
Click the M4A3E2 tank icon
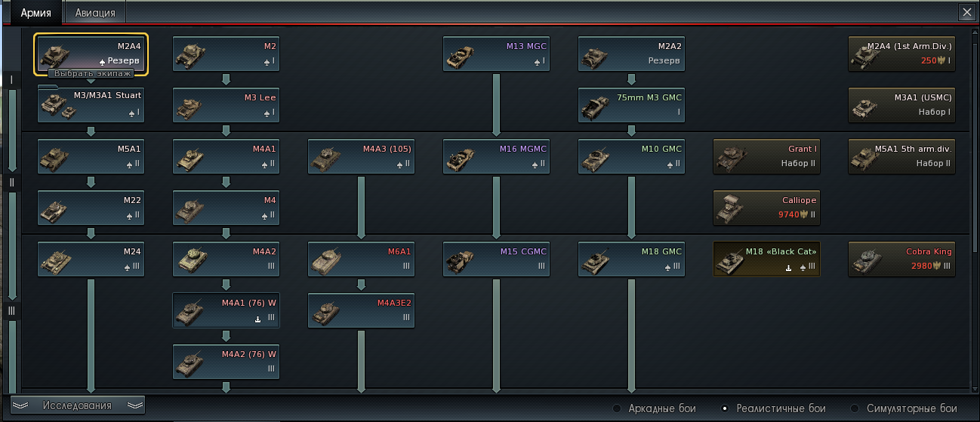(361, 310)
